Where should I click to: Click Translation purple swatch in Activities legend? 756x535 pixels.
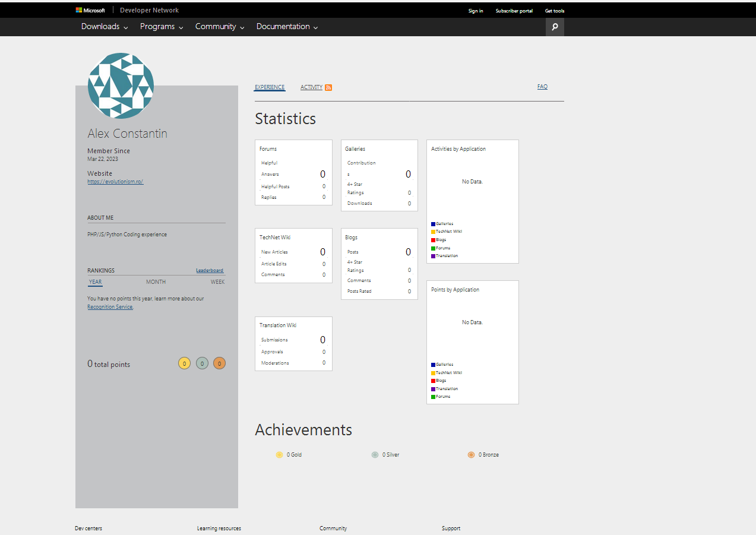(434, 256)
